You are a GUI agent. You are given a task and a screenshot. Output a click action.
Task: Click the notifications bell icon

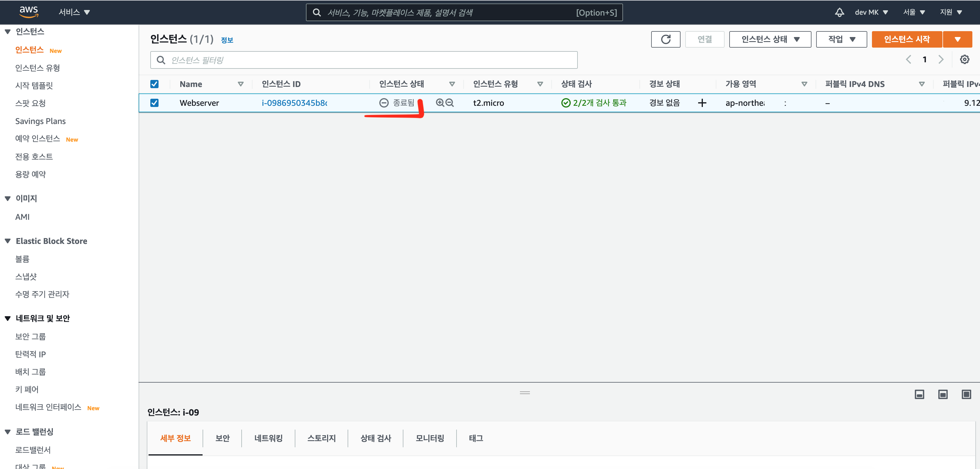[x=839, y=12]
